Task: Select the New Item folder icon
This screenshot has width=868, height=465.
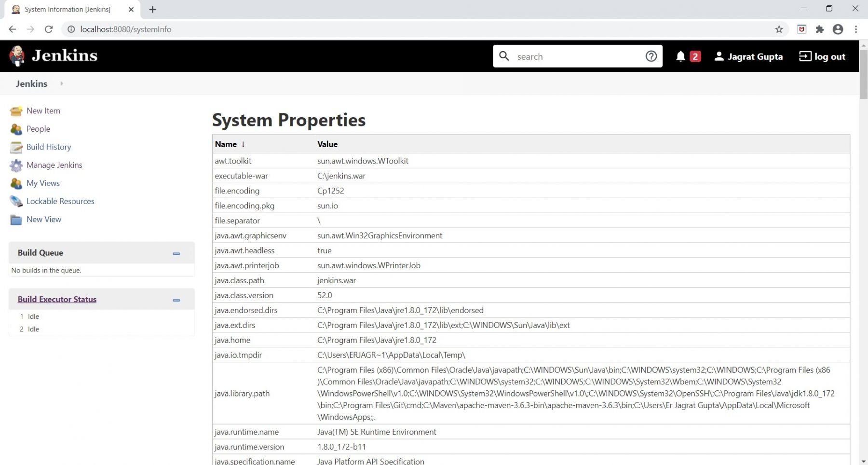Action: [x=16, y=110]
